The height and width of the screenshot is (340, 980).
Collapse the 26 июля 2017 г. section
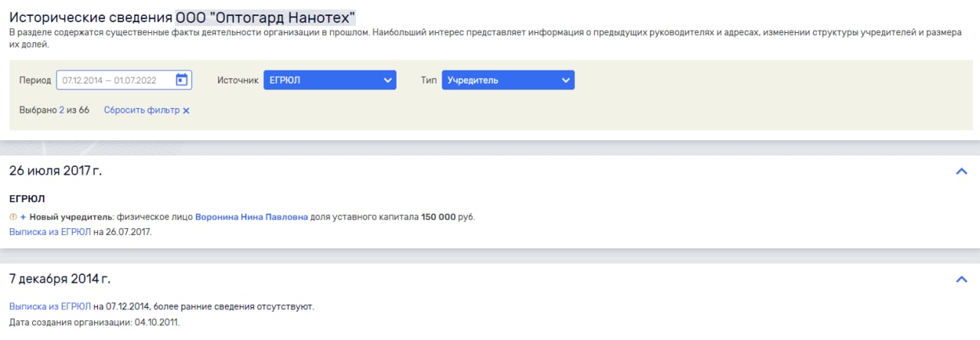coord(962,172)
